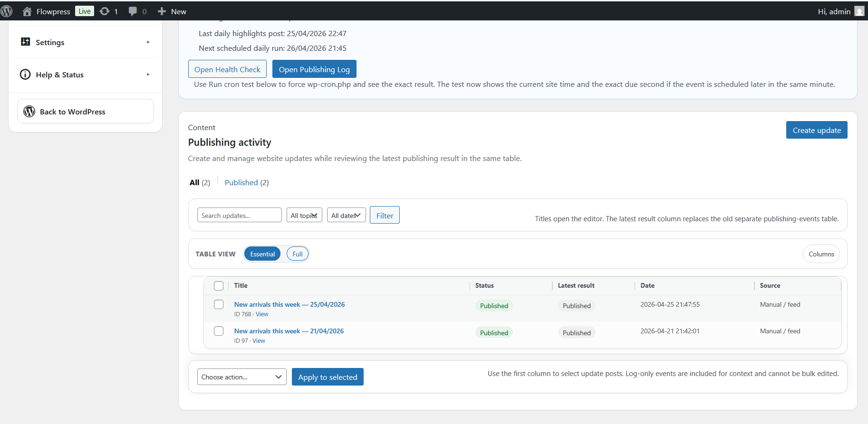
Task: Click the Filter button
Action: tap(385, 215)
